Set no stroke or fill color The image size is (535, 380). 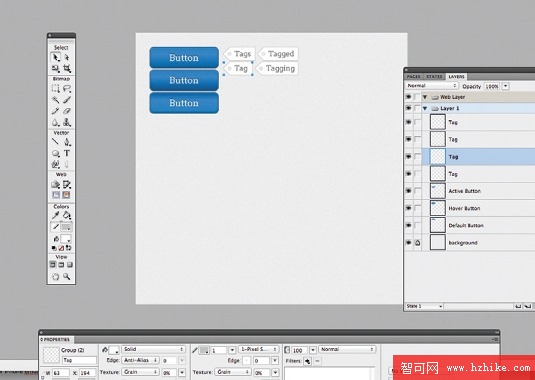point(61,248)
